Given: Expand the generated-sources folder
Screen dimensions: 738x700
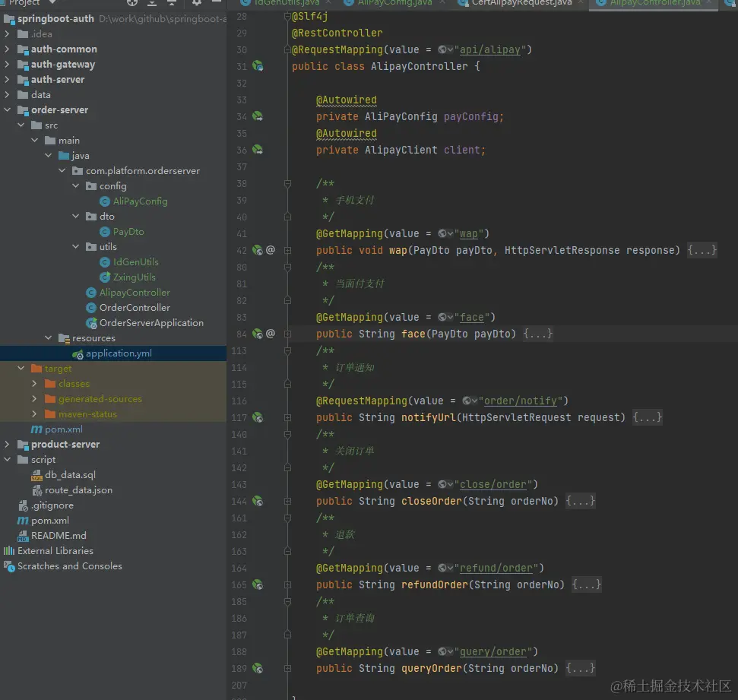Looking at the screenshot, I should click(34, 399).
